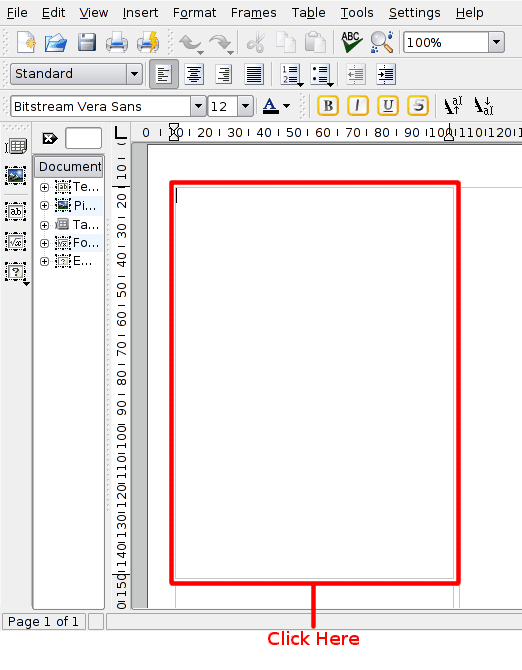Image resolution: width=522 pixels, height=670 pixels.
Task: Toggle Italic formatting button
Action: point(358,106)
